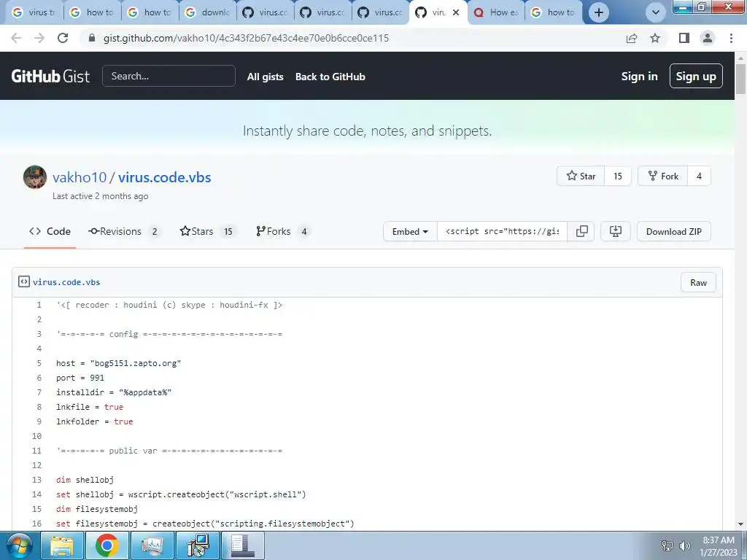Click the network tray icon
747x560 pixels.
[667, 546]
